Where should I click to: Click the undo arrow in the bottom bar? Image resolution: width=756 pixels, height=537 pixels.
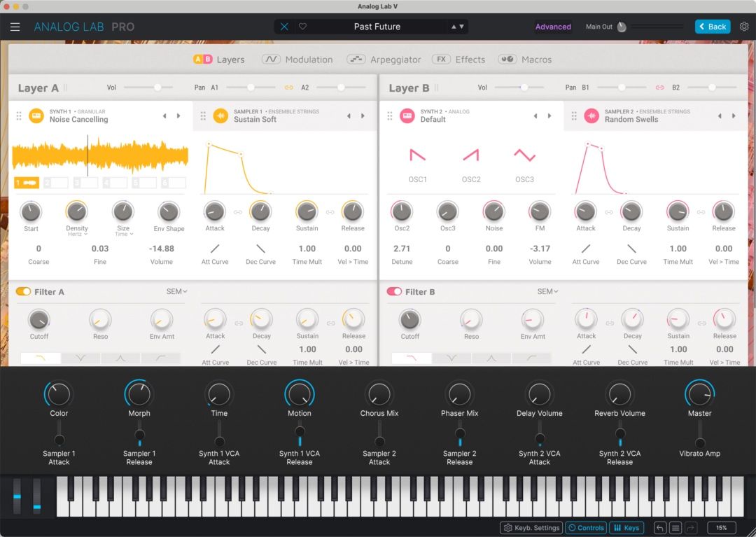click(x=659, y=528)
